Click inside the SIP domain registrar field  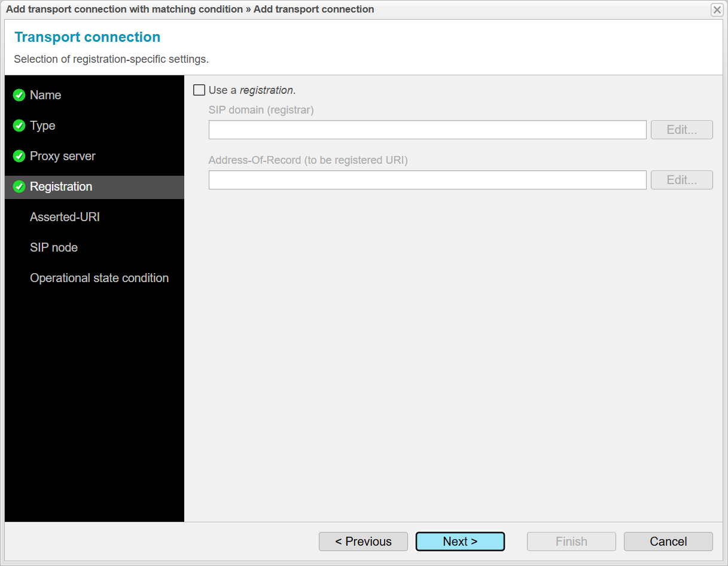(427, 129)
